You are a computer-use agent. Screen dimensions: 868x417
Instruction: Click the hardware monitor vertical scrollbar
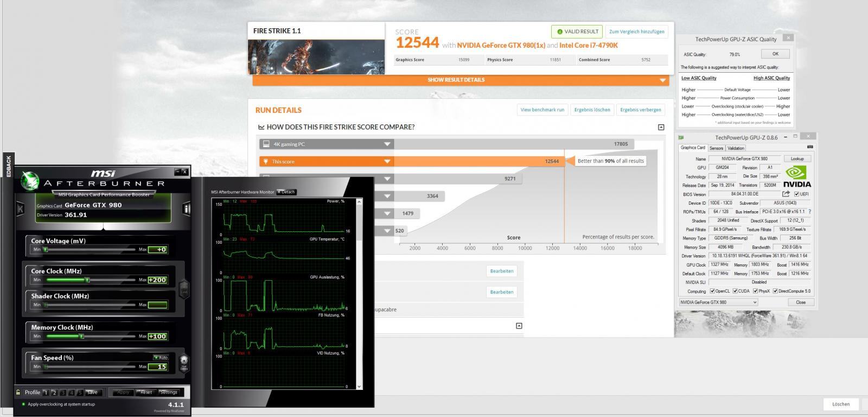click(359, 294)
